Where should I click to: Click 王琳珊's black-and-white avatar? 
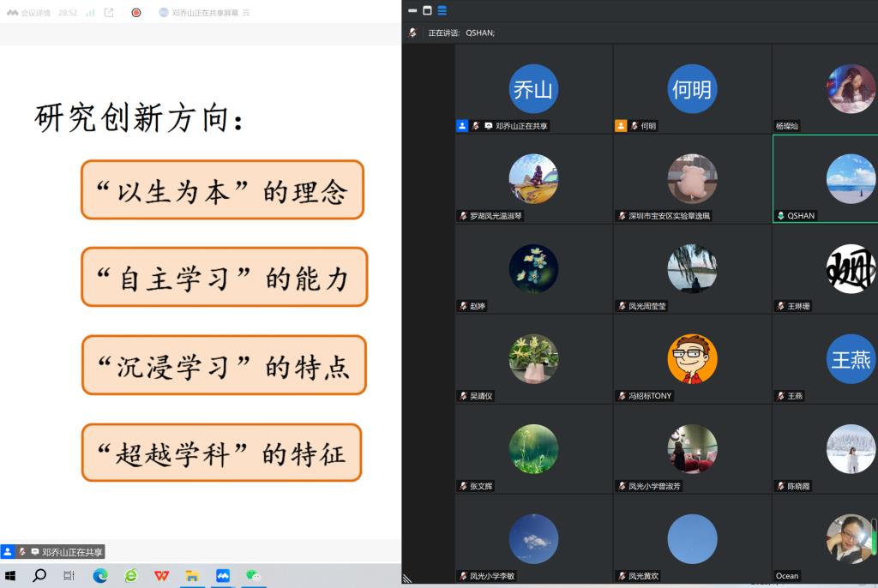[x=851, y=269]
